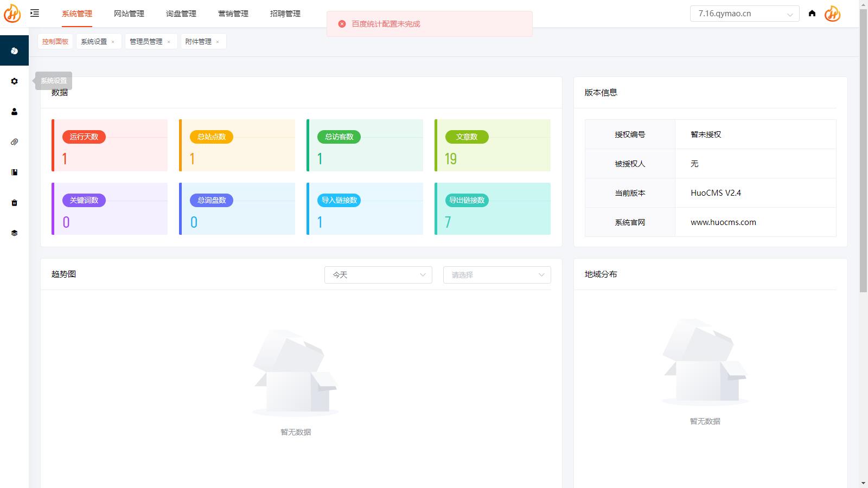Viewport: 868px width, 488px height.
Task: Open attachments via the paperclip sidebar icon
Action: click(14, 142)
